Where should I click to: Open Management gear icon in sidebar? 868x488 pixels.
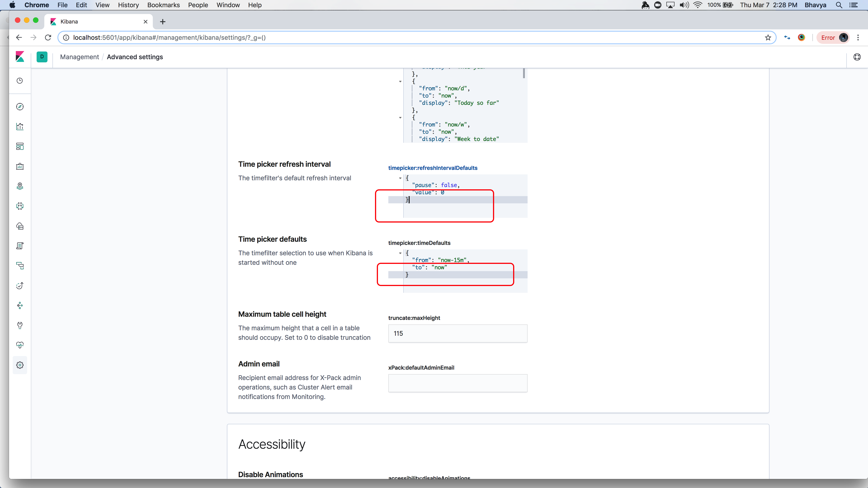click(20, 365)
